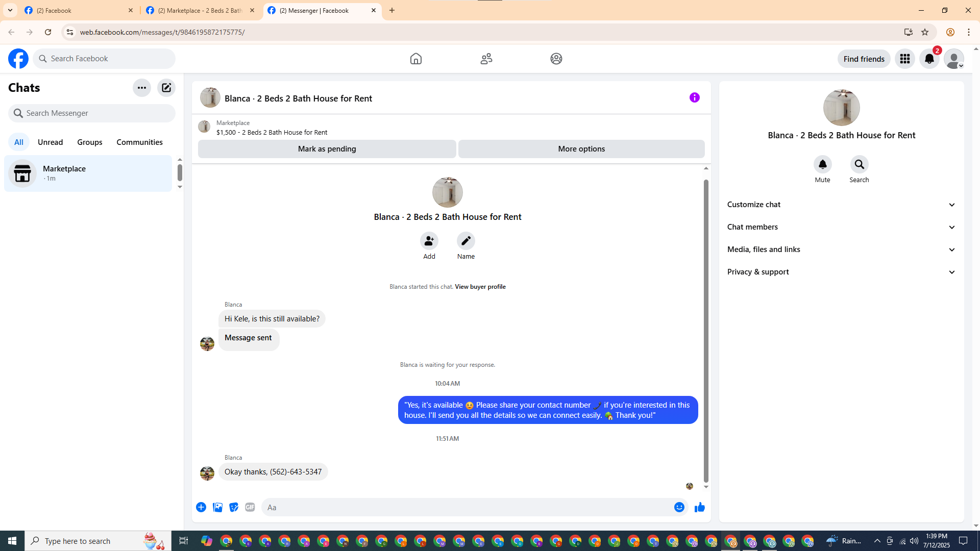Mute this conversation
The image size is (980, 551).
point(822,165)
